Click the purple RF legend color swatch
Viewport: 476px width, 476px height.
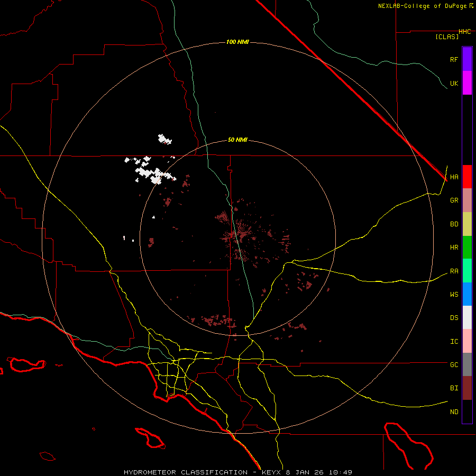pos(467,59)
